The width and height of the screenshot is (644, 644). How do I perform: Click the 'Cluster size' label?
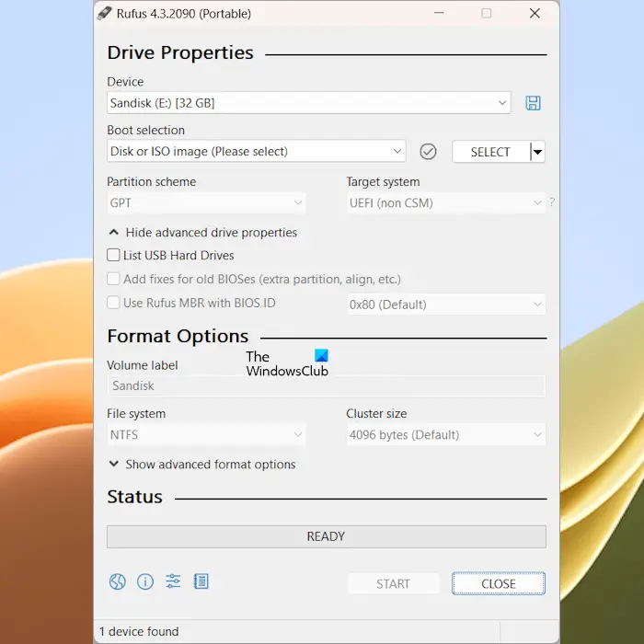(376, 414)
